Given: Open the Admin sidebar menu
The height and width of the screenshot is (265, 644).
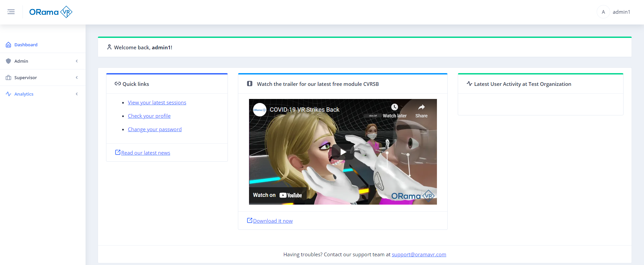Looking at the screenshot, I should tap(43, 61).
